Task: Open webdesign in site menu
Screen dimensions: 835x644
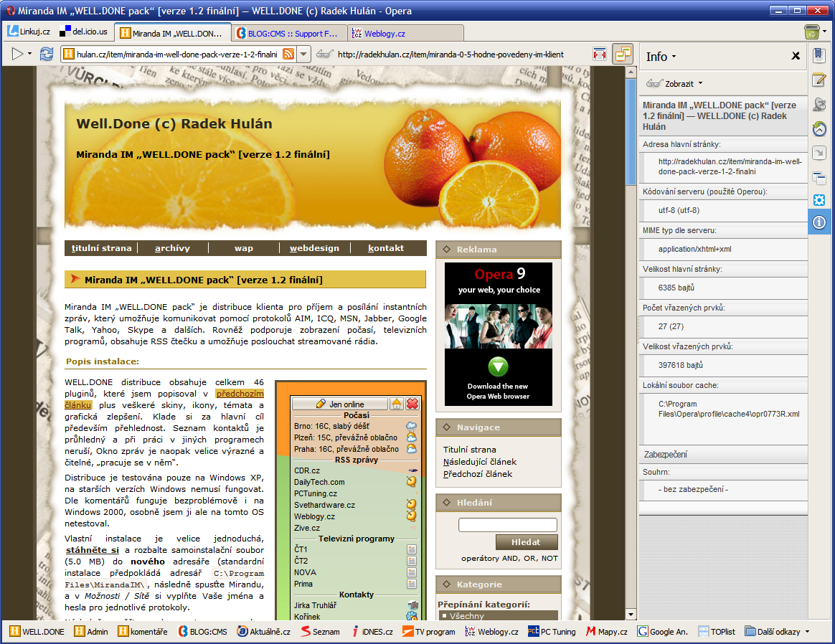Action: pyautogui.click(x=314, y=248)
